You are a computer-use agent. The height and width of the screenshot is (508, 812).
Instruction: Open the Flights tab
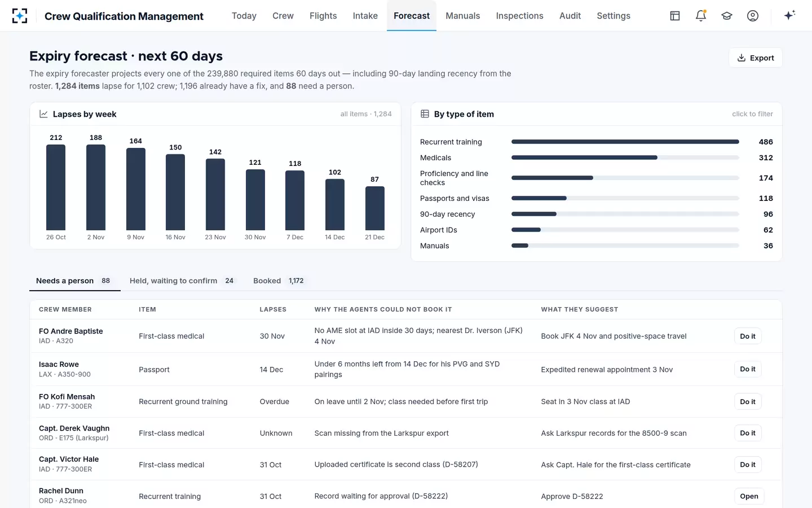pyautogui.click(x=323, y=16)
